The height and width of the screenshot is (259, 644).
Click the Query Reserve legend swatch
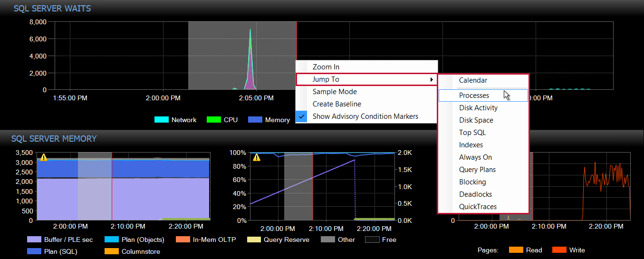(x=254, y=240)
